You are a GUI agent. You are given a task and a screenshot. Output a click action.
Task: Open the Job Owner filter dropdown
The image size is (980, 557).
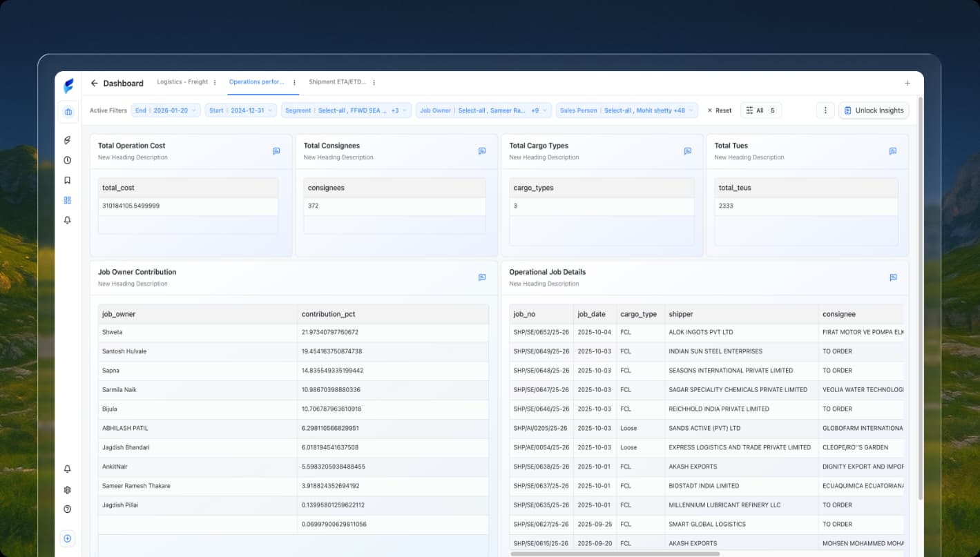[485, 110]
